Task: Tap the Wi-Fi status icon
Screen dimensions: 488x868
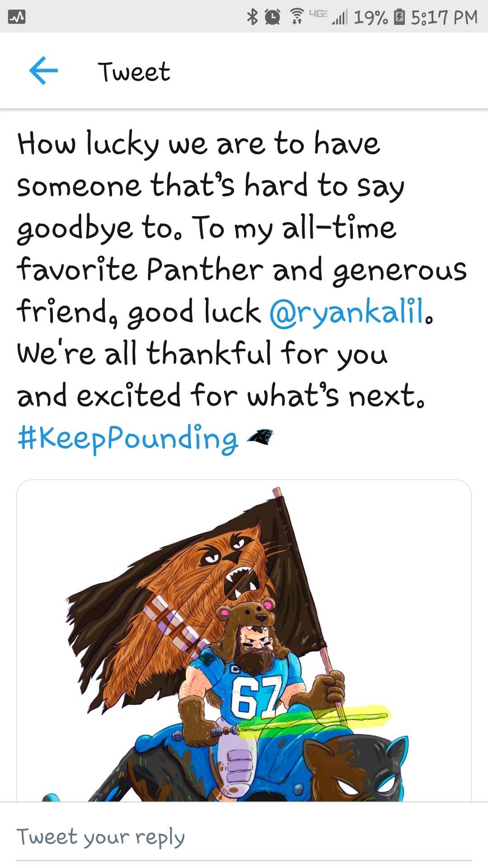Action: [296, 17]
